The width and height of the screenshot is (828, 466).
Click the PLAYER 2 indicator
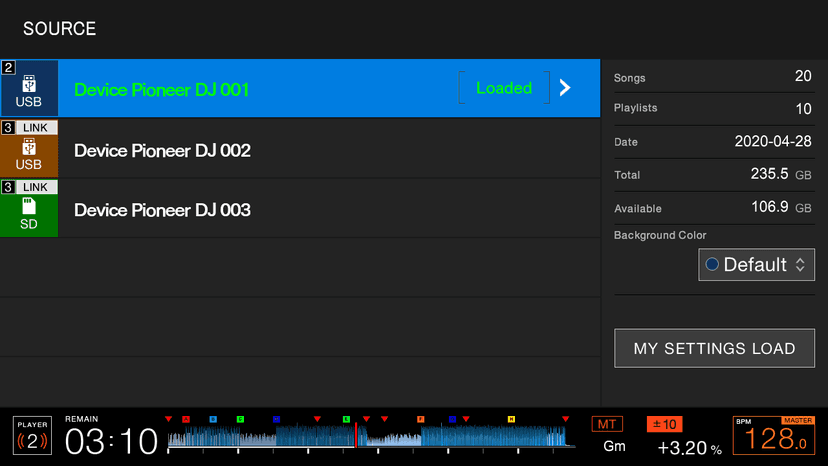[32, 435]
